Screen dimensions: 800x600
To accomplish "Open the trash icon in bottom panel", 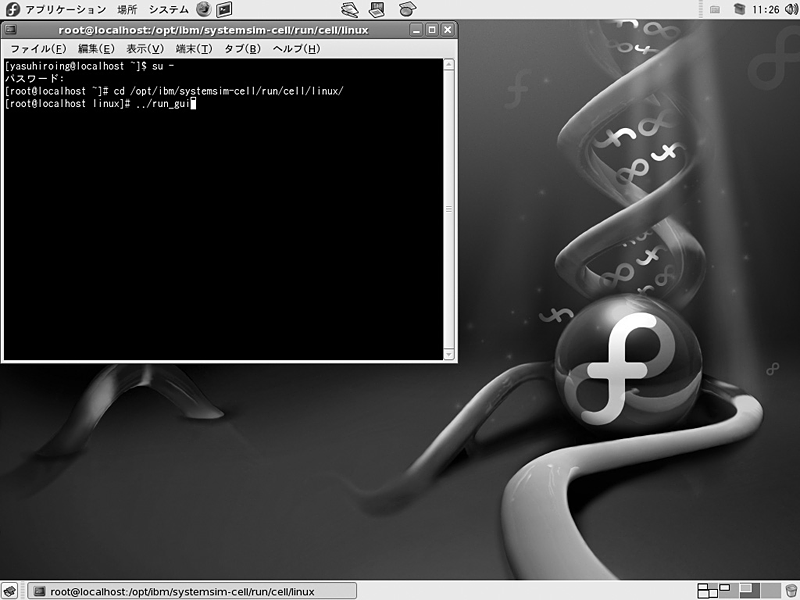I will (791, 591).
